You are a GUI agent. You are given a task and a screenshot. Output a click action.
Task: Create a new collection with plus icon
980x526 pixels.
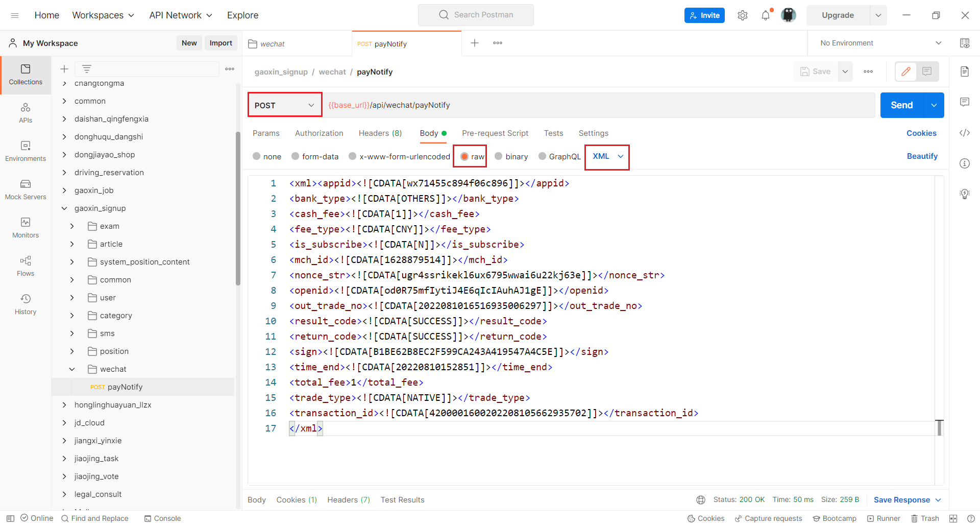(64, 69)
